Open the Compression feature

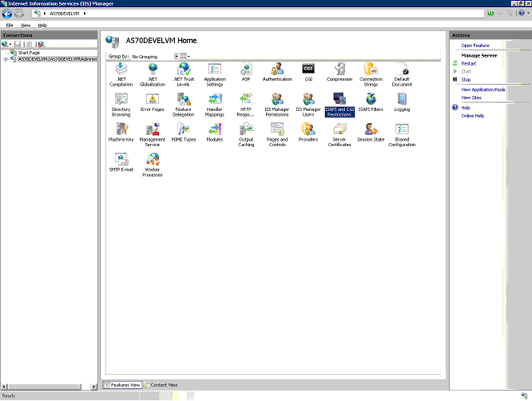tap(339, 72)
